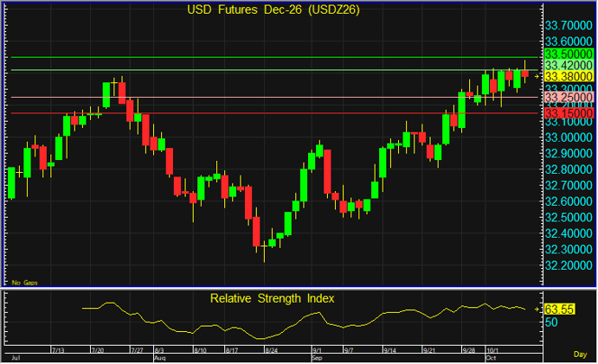The height and width of the screenshot is (364, 598).
Task: Select the 8/24 date marker
Action: click(271, 350)
